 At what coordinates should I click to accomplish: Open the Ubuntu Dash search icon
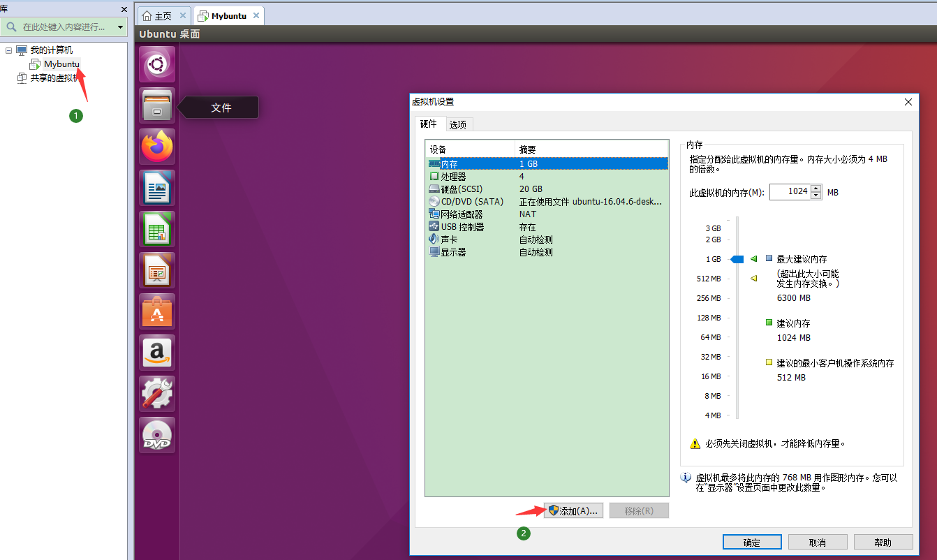(157, 65)
